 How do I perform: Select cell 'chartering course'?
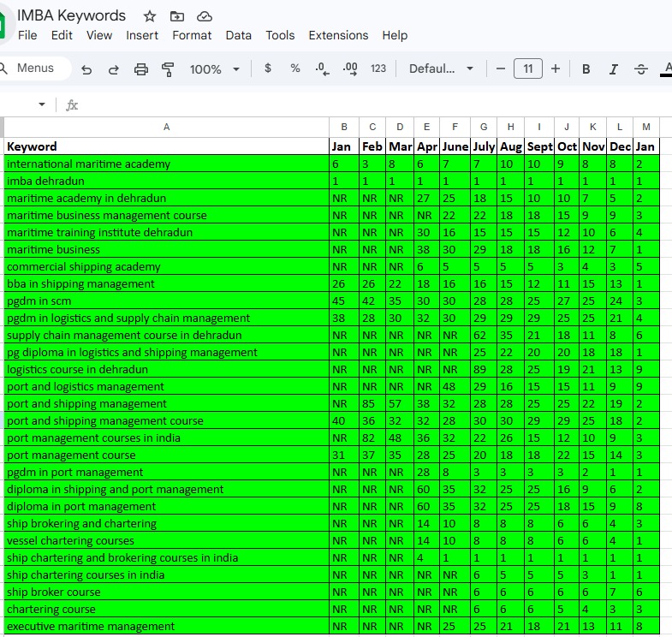(x=166, y=609)
